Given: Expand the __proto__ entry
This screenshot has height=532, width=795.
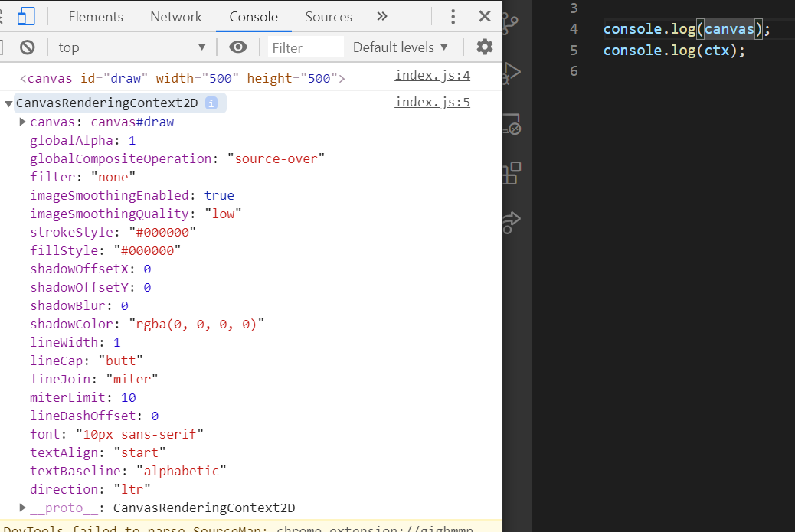Looking at the screenshot, I should coord(22,507).
